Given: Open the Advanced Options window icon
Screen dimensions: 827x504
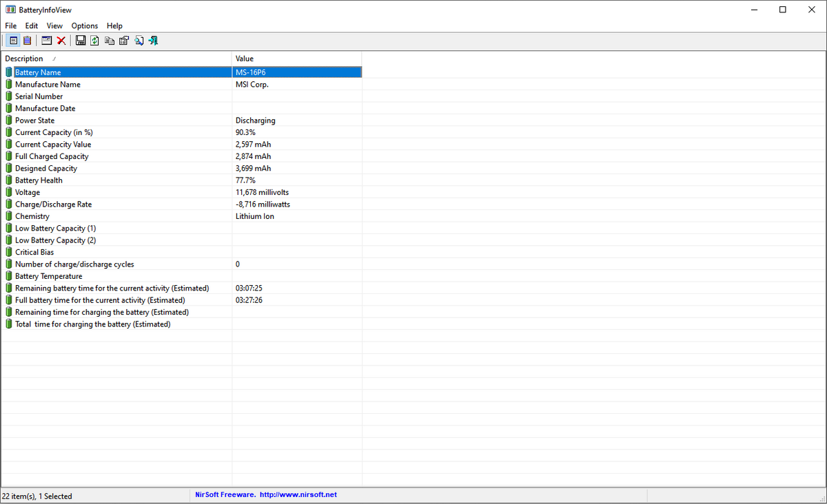Looking at the screenshot, I should pyautogui.click(x=47, y=41).
